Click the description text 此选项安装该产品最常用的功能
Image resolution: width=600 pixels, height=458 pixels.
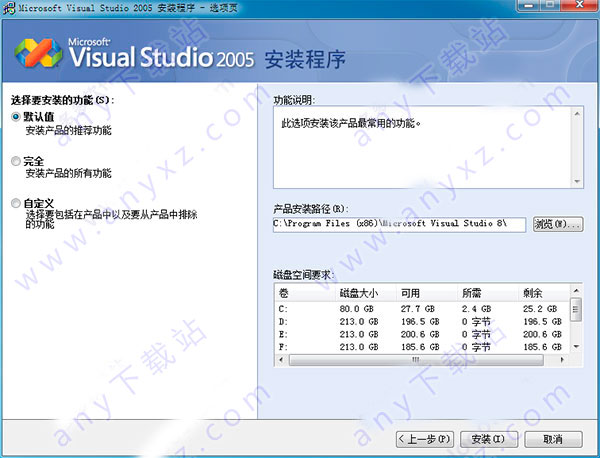click(351, 123)
